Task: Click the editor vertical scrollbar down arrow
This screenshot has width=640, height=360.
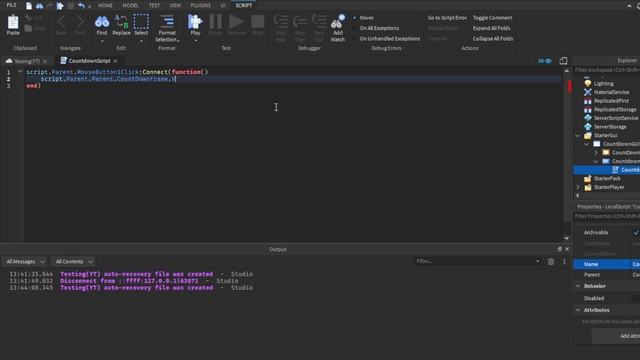Action: 567,238
